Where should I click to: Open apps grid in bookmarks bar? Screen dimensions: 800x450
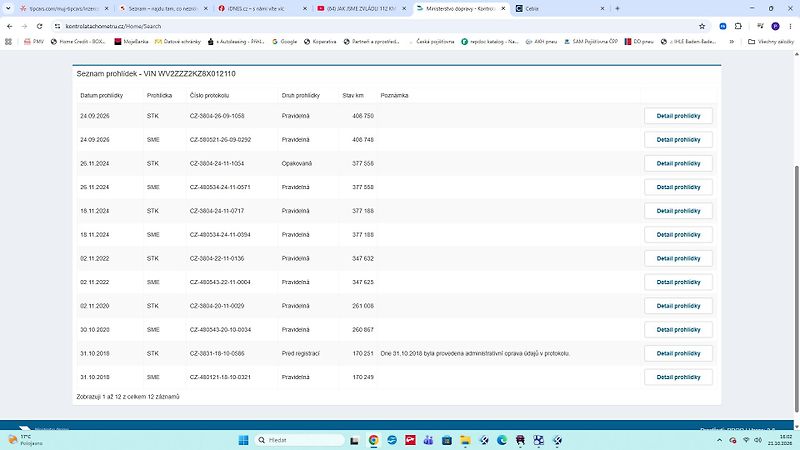[8, 41]
